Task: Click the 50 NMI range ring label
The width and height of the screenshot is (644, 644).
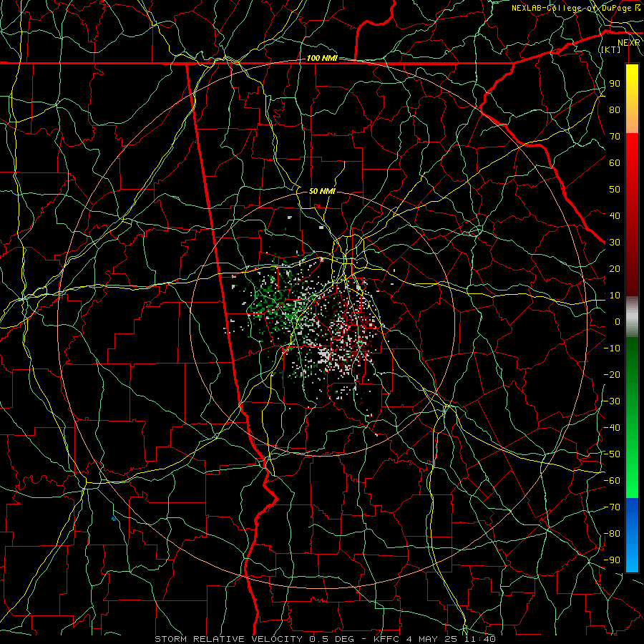Action: [x=322, y=191]
